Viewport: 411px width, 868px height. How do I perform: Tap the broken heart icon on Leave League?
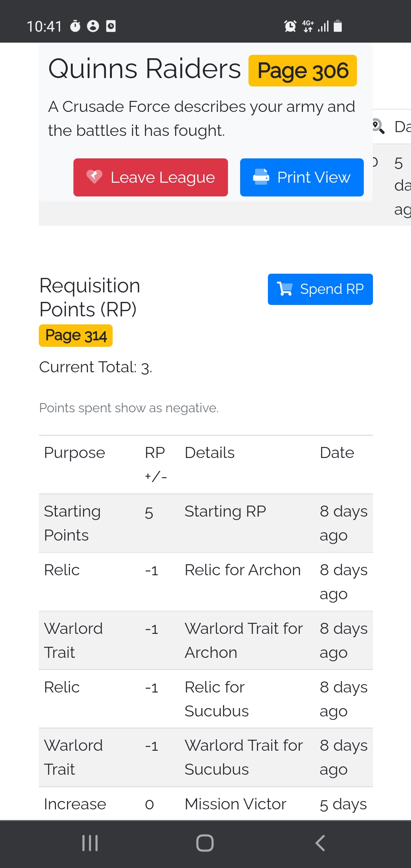pyautogui.click(x=94, y=177)
